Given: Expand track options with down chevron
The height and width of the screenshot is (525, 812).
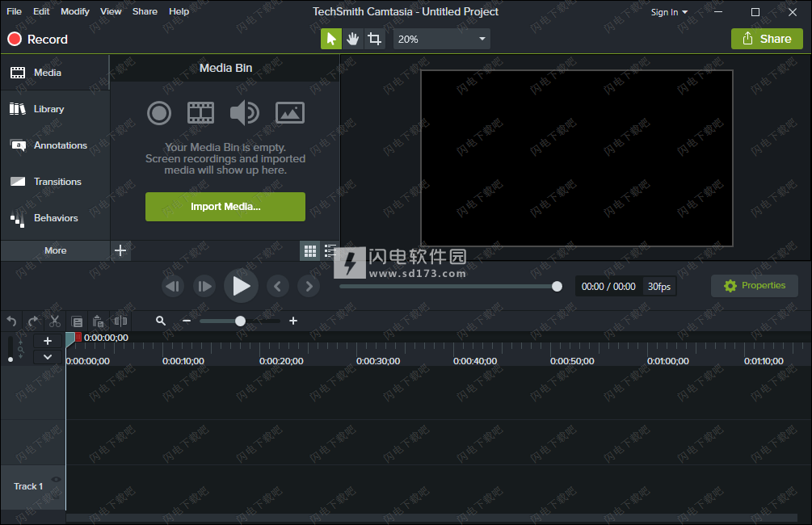Looking at the screenshot, I should point(48,357).
